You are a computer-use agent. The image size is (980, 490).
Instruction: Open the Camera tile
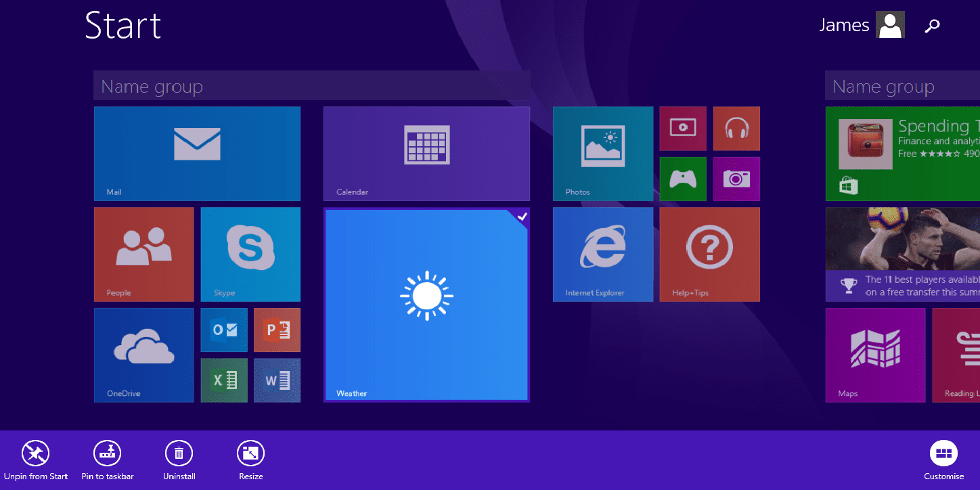(x=736, y=179)
